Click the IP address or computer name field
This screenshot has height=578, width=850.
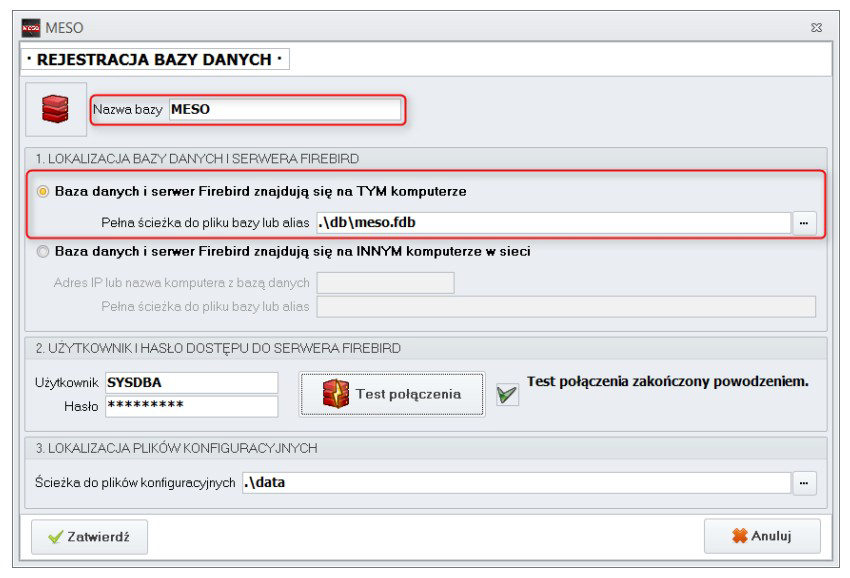(x=385, y=283)
